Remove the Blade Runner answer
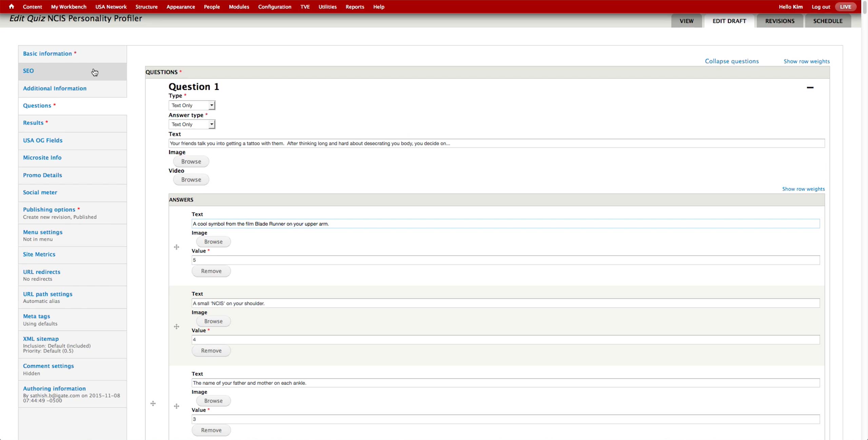The image size is (868, 440). click(x=211, y=271)
